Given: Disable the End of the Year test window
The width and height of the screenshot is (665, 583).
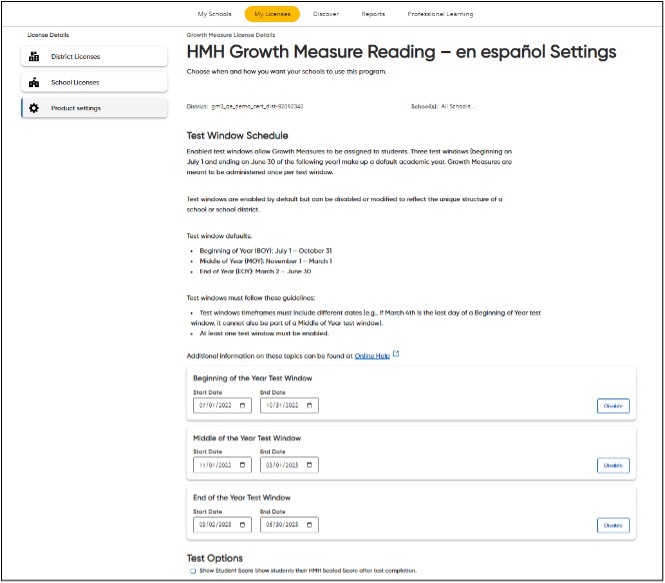Looking at the screenshot, I should 613,525.
